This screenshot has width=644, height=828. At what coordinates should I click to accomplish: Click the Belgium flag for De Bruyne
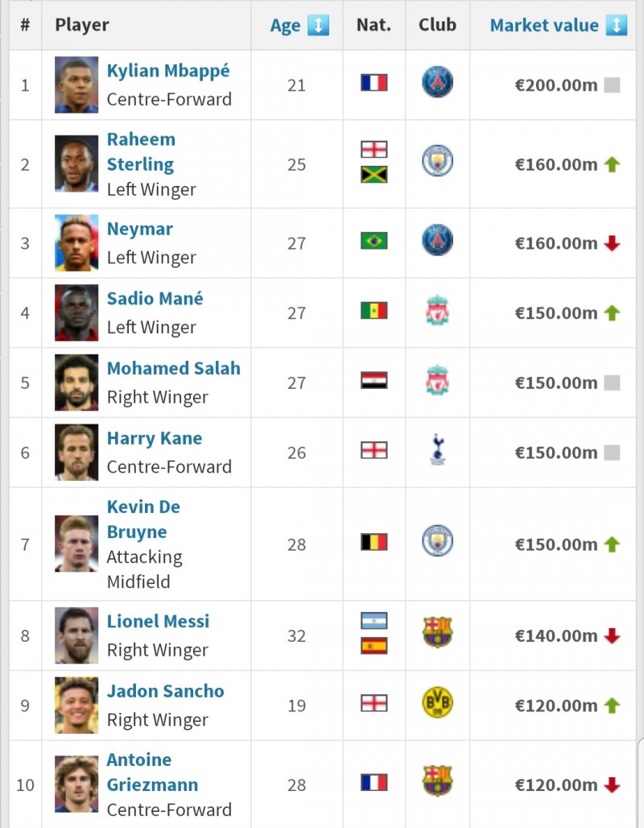[374, 542]
